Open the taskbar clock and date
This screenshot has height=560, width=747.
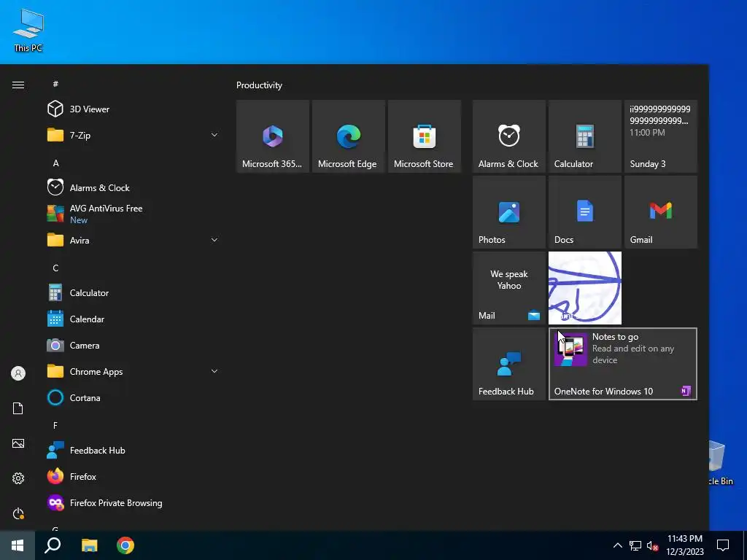684,545
